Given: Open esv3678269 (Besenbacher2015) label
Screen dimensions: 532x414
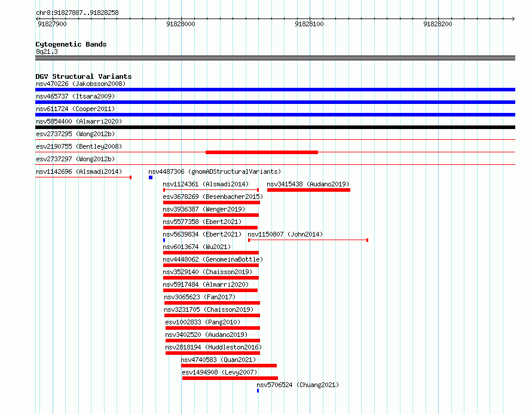Looking at the screenshot, I should click(x=213, y=197).
